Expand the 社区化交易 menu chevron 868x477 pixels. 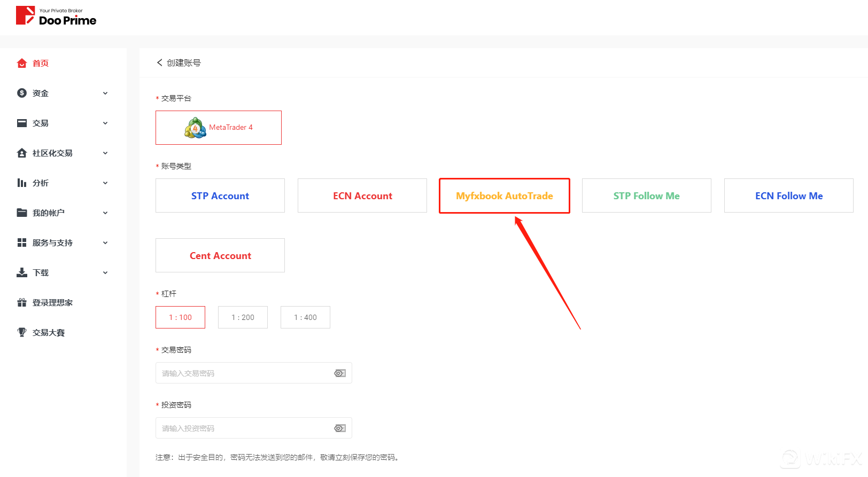click(x=105, y=153)
